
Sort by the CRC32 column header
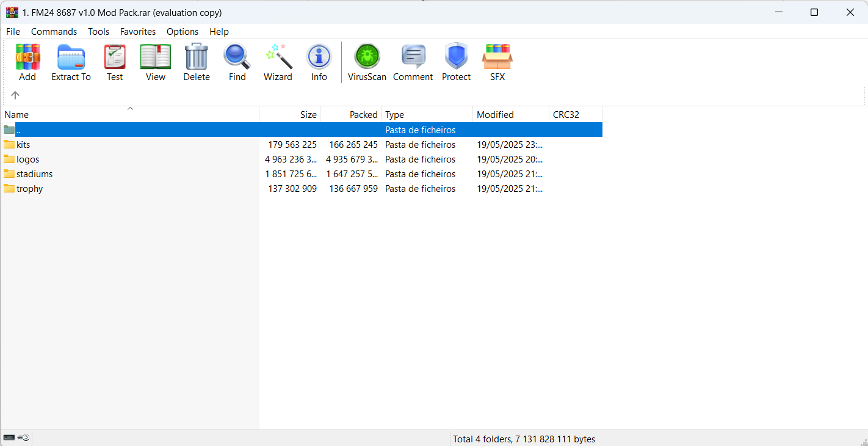(576, 115)
